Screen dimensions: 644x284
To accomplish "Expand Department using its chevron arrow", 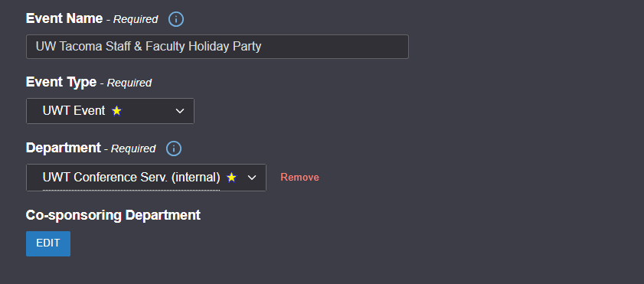I will [x=252, y=178].
